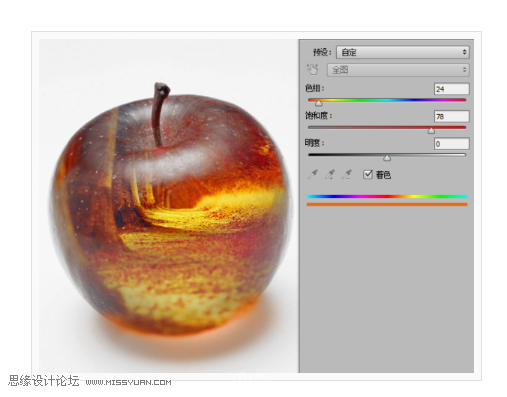Click the saturation slider handle
The image size is (507, 397).
coord(431,131)
